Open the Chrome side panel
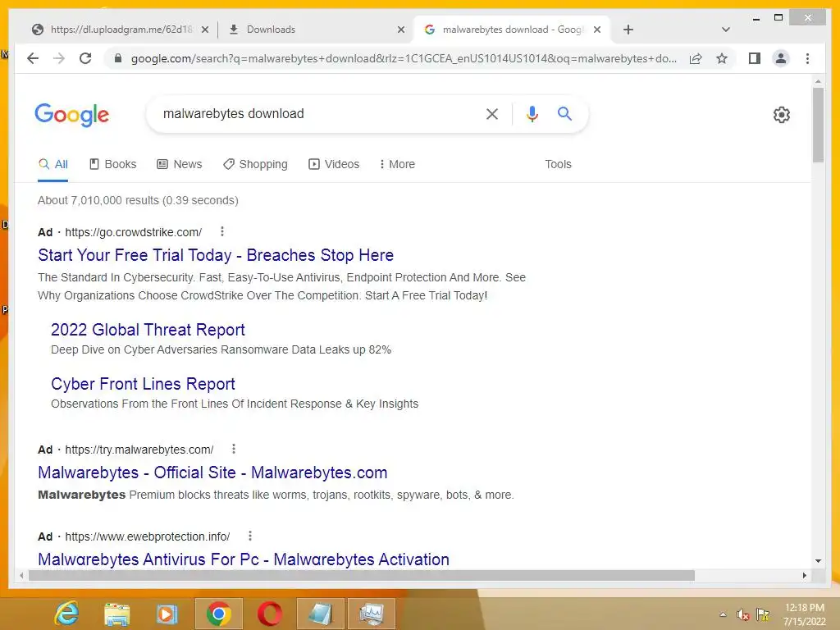The height and width of the screenshot is (630, 840). pos(755,58)
